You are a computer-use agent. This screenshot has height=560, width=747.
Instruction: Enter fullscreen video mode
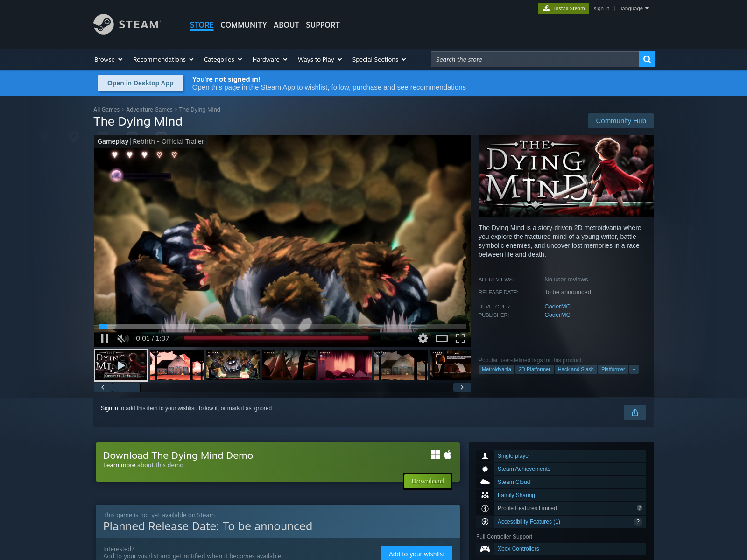click(x=460, y=338)
